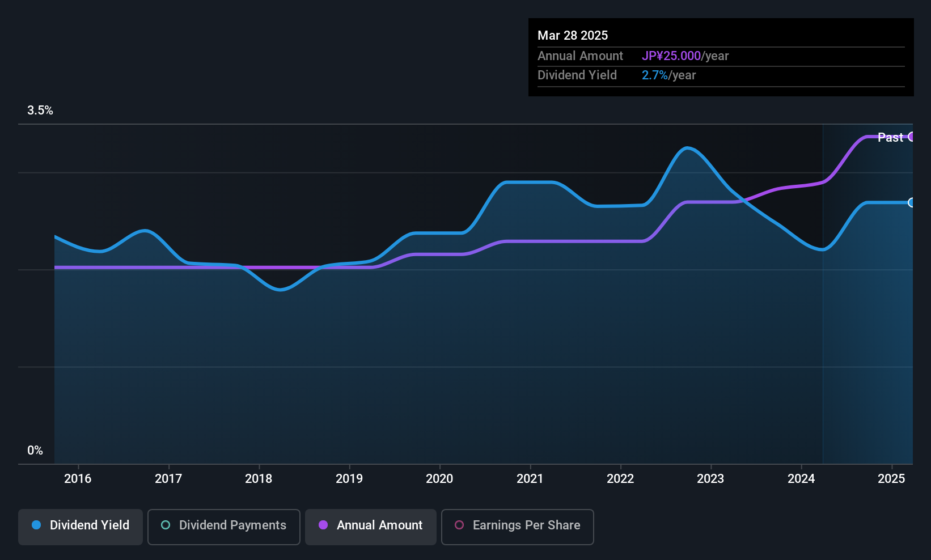Click the blue dot beside Dividend Yield
931x560 pixels.
pyautogui.click(x=37, y=525)
